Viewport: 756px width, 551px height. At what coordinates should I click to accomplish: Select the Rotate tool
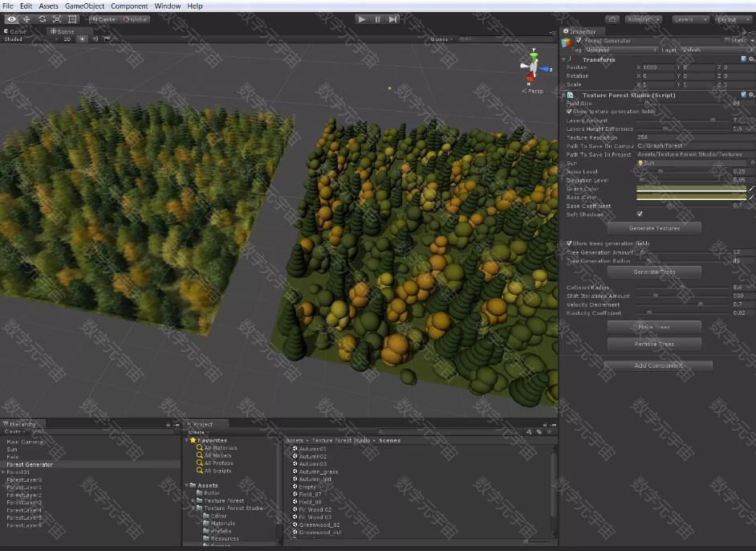[42, 19]
